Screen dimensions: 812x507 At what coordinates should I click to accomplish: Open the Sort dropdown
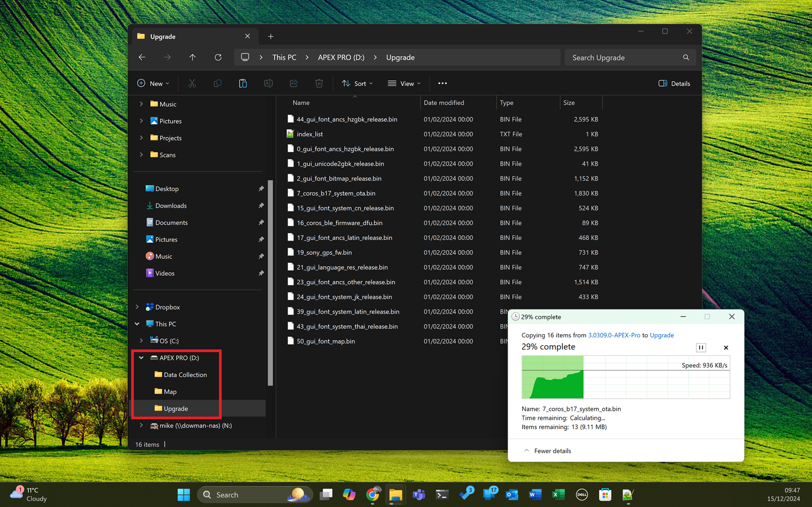pyautogui.click(x=357, y=84)
